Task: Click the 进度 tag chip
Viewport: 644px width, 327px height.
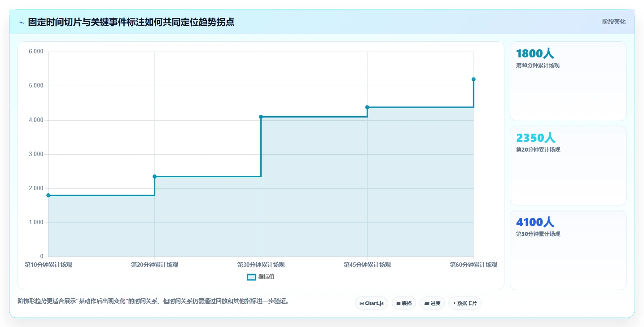Action: [432, 303]
